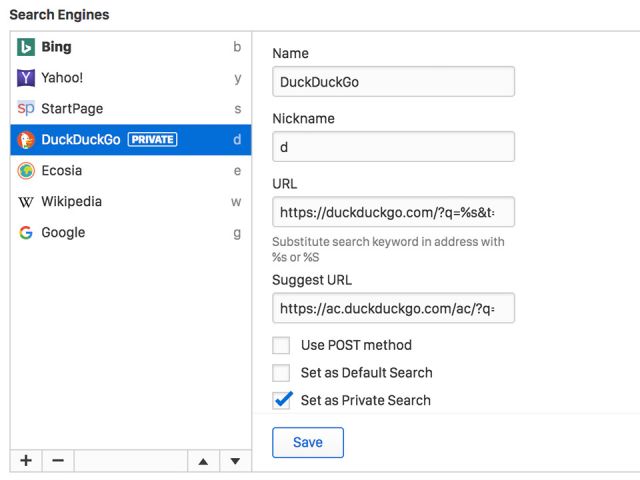
Task: Enable Use POST method checkbox
Action: [282, 345]
